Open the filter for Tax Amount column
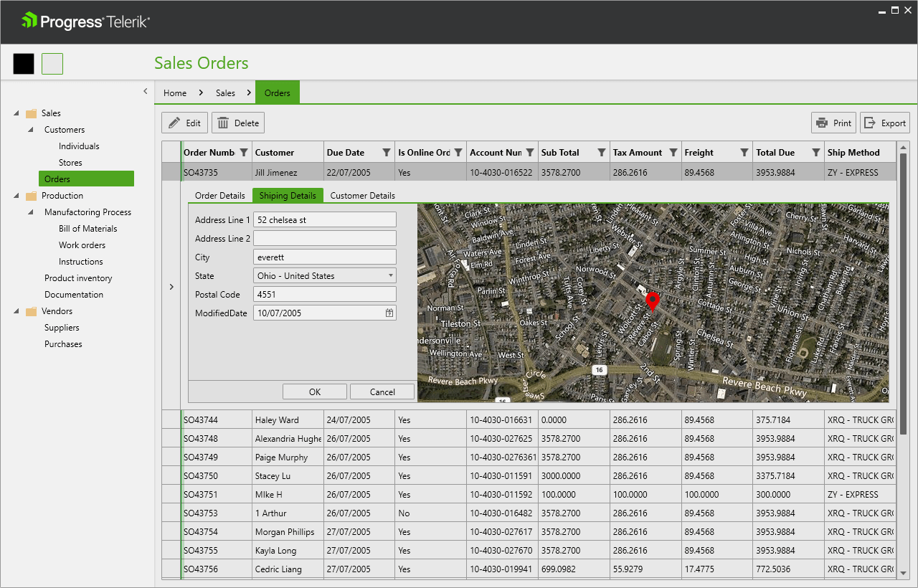Screen dimensions: 918x588 [673, 152]
